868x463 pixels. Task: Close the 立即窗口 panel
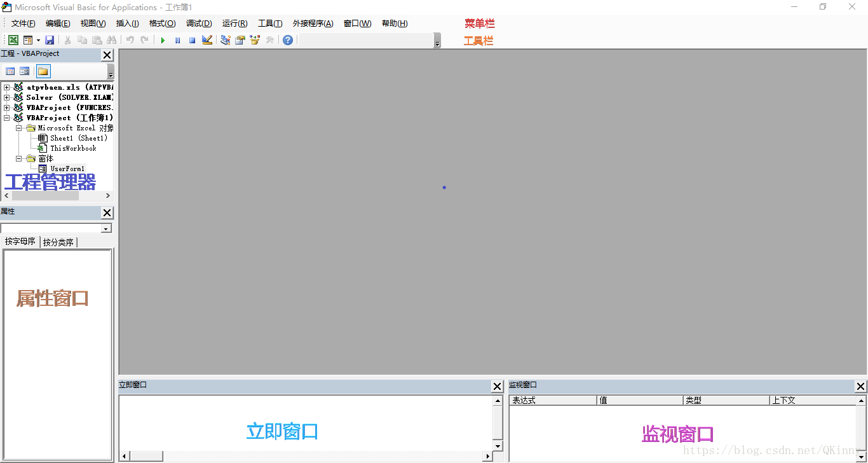[x=497, y=387]
